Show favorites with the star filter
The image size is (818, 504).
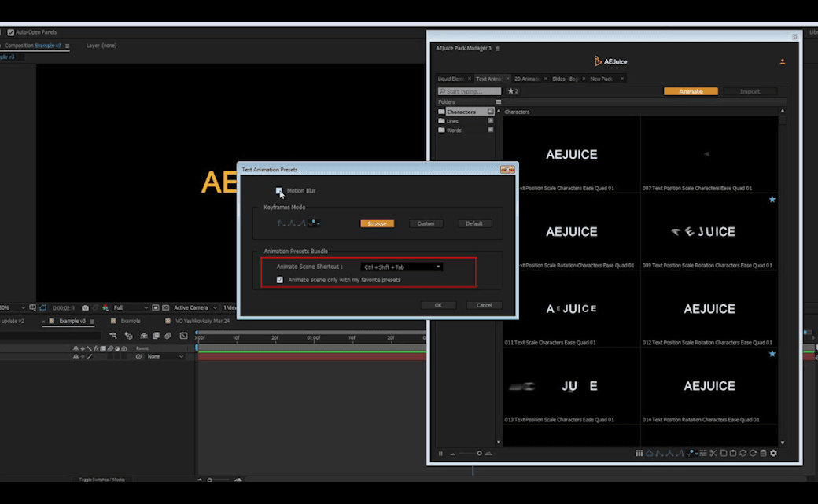click(x=513, y=91)
